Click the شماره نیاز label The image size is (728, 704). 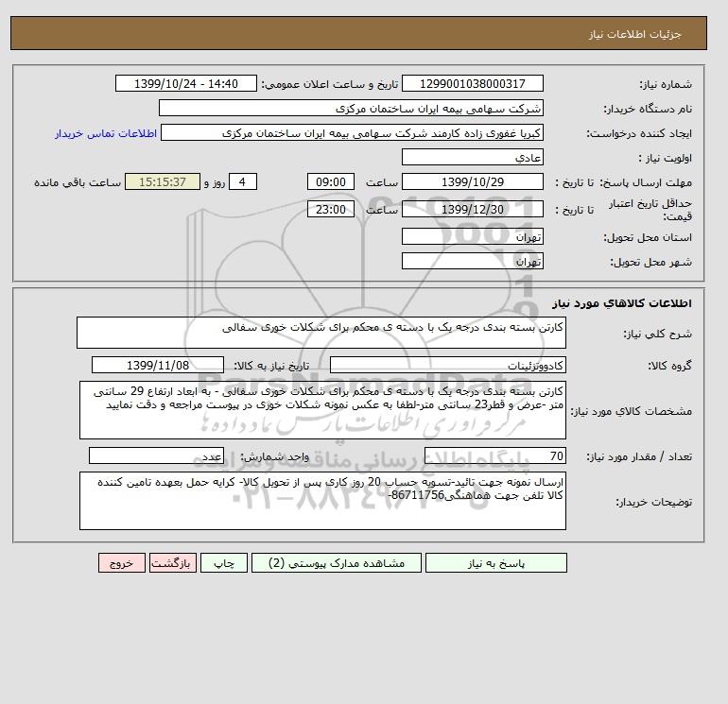(666, 84)
